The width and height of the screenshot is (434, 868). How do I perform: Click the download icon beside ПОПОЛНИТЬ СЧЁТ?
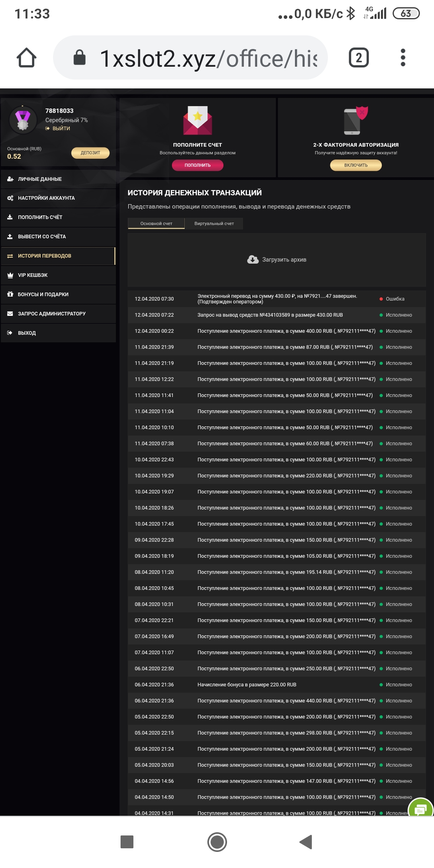(x=10, y=217)
